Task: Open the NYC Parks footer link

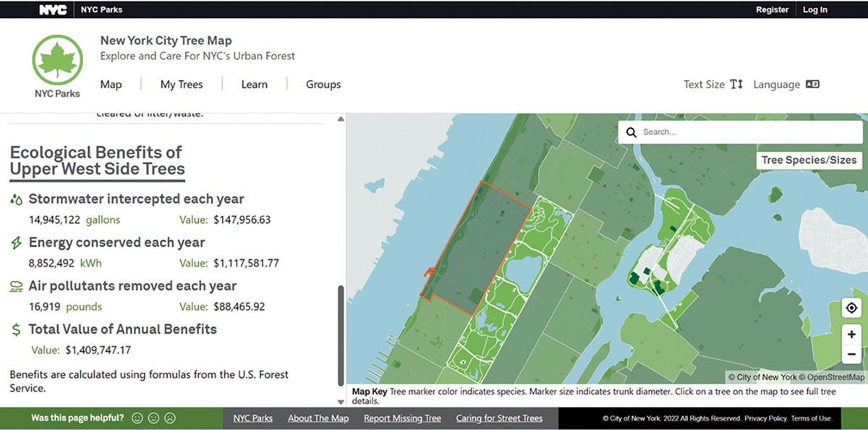Action: coord(252,418)
